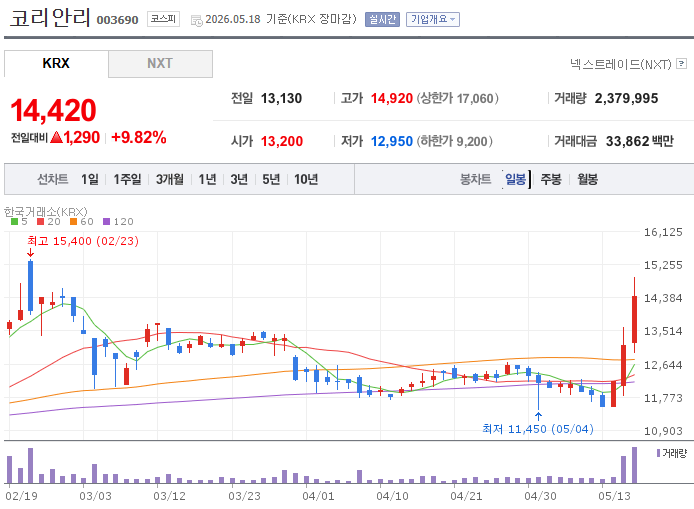This screenshot has height=509, width=694.
Task: Click the latest tall red candlestick
Action: pos(634,319)
